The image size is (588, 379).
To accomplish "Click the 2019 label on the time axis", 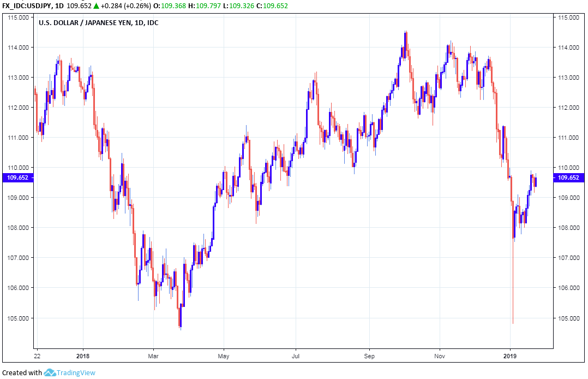I will click(510, 354).
